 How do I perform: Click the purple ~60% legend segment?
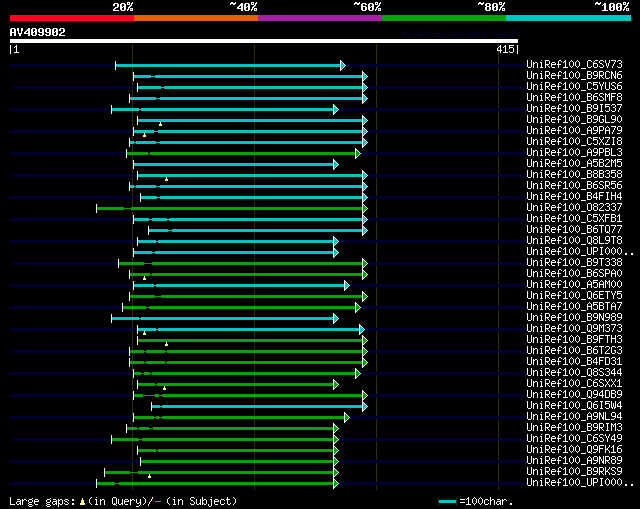(x=320, y=18)
